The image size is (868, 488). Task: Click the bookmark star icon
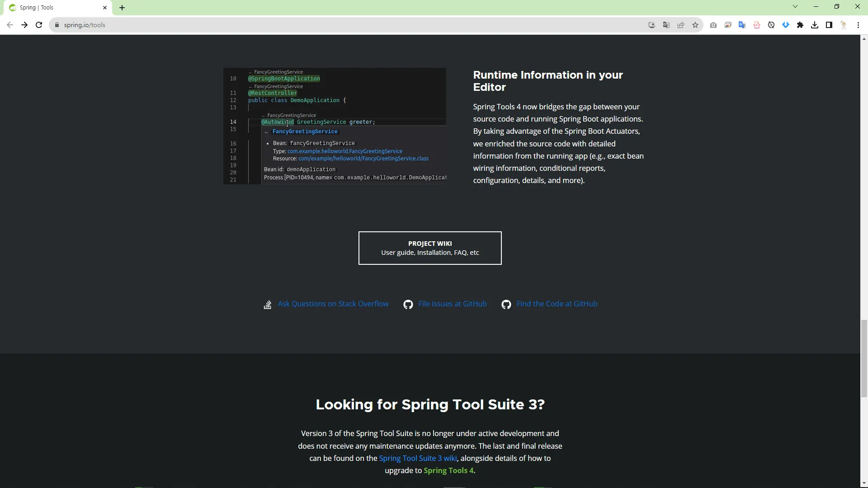pos(695,25)
